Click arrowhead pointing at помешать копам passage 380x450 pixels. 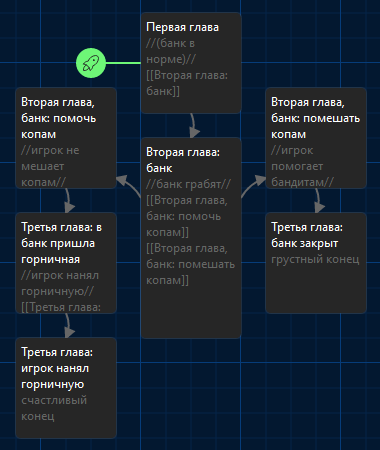pyautogui.click(x=260, y=180)
